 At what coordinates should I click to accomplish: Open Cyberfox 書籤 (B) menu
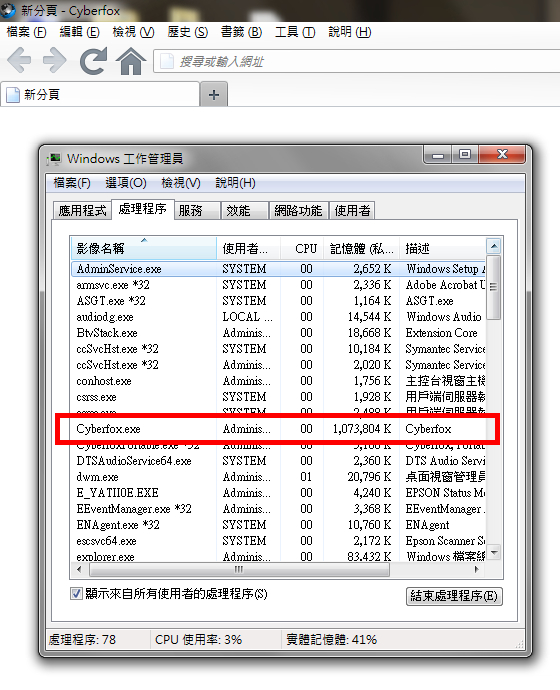click(x=241, y=32)
